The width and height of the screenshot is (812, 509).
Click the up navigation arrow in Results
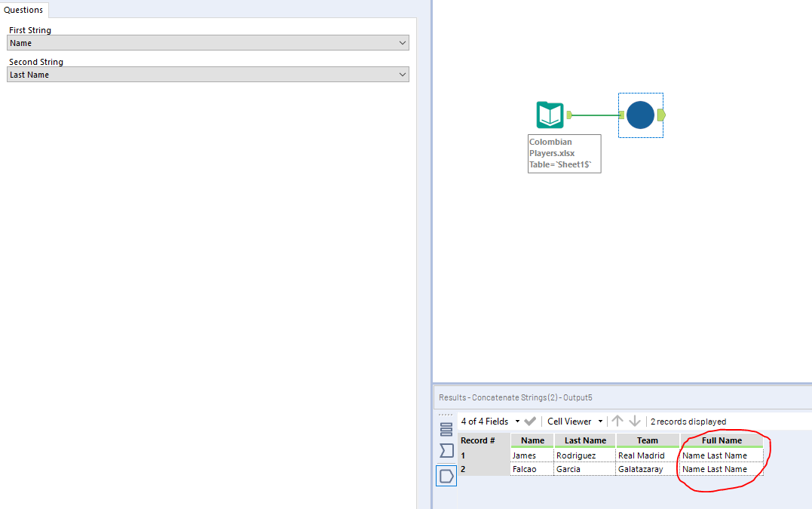[x=618, y=422]
